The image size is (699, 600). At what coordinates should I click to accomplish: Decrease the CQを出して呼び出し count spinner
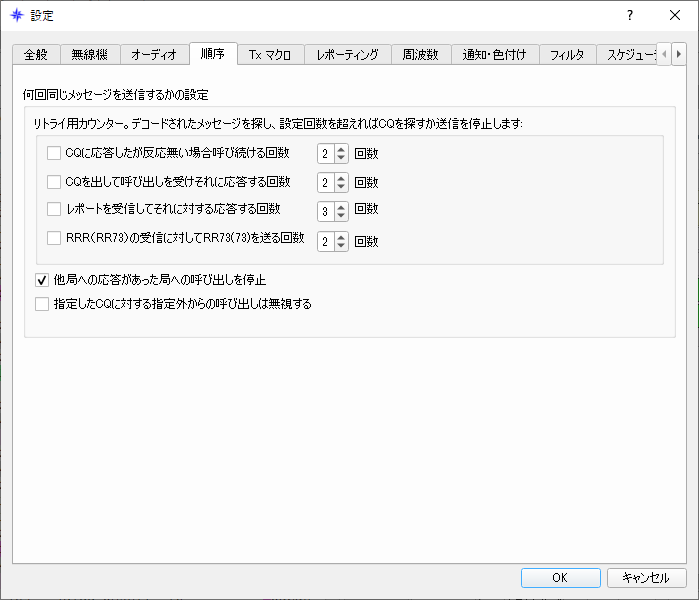341,186
